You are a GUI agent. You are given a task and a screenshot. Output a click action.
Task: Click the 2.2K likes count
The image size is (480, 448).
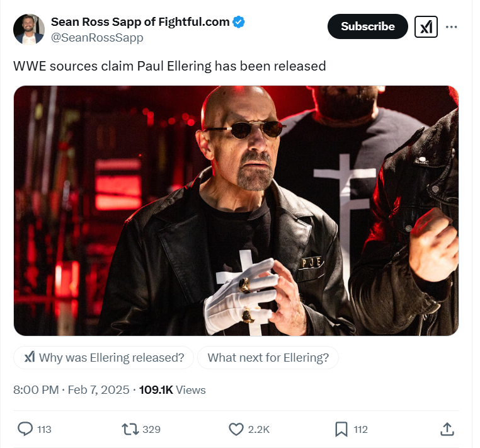[x=258, y=430]
